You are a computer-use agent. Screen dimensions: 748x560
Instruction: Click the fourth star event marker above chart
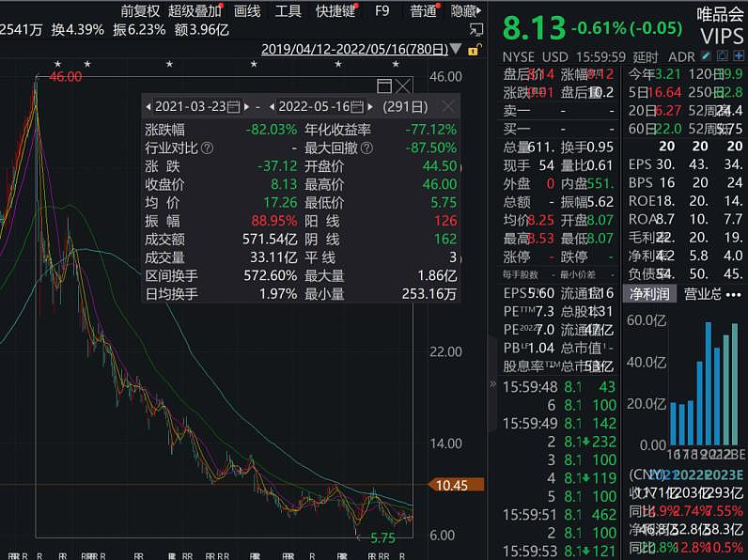pyautogui.click(x=254, y=64)
